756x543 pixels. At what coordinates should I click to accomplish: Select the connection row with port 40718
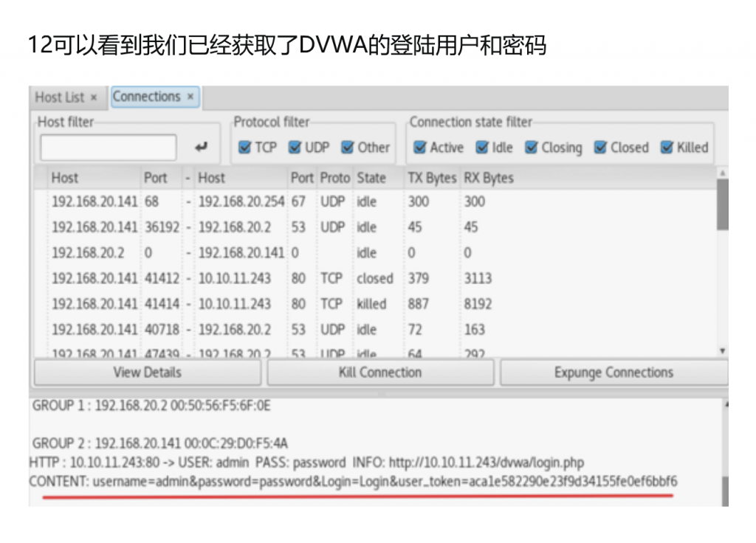pos(375,329)
